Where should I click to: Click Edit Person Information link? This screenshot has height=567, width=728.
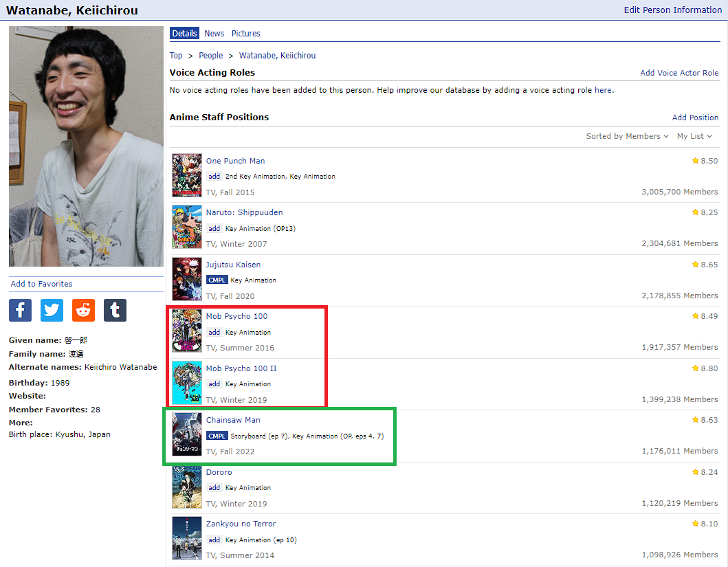pos(672,10)
